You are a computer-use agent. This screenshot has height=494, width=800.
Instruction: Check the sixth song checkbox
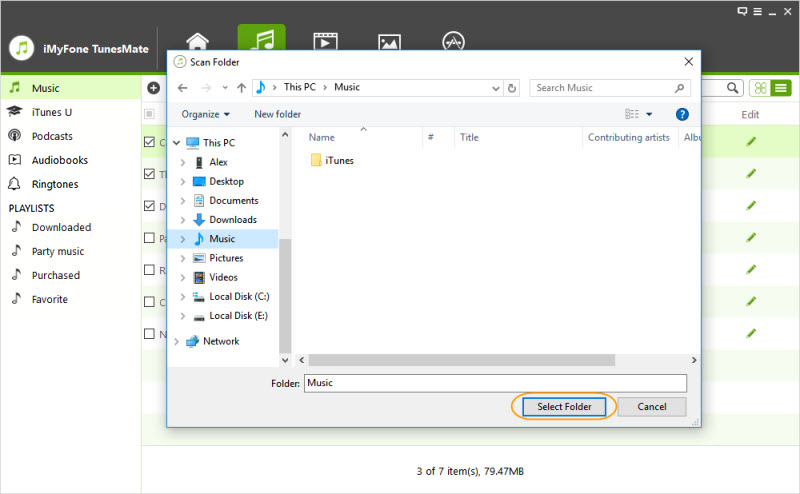click(149, 302)
